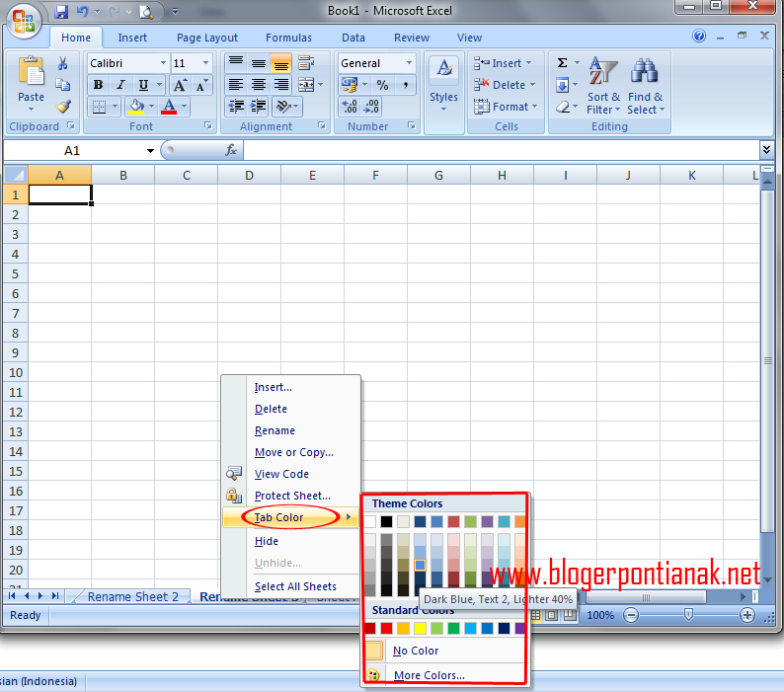The height and width of the screenshot is (692, 784).
Task: Click Merge and Center icon
Action: click(x=306, y=85)
